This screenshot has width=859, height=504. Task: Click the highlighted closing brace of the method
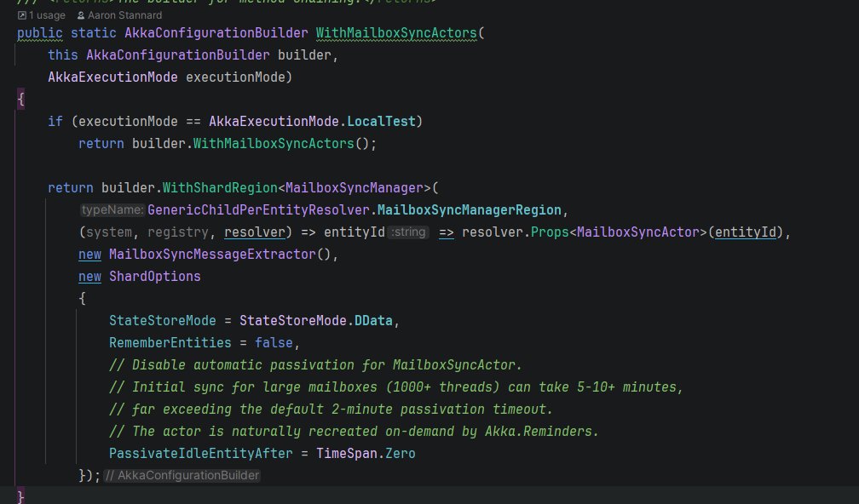coord(20,497)
